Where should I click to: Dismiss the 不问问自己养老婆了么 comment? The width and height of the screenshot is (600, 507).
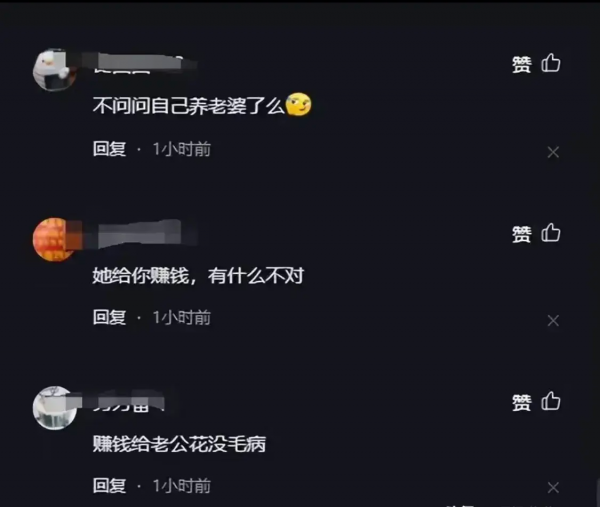(x=553, y=152)
